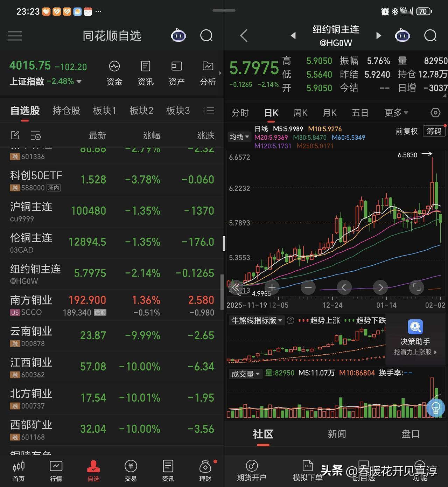448x487 pixels.
Task: Move the chart left with the arrow button
Action: pyautogui.click(x=344, y=287)
